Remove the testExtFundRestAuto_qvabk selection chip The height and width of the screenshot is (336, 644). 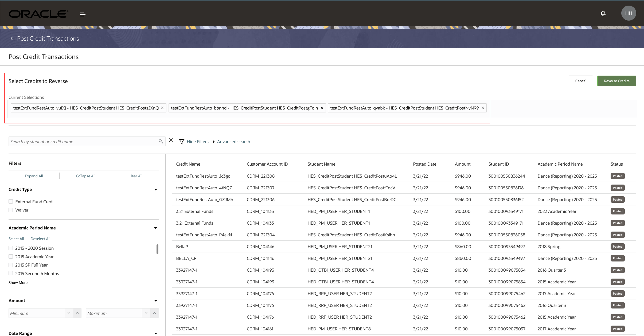coord(482,108)
